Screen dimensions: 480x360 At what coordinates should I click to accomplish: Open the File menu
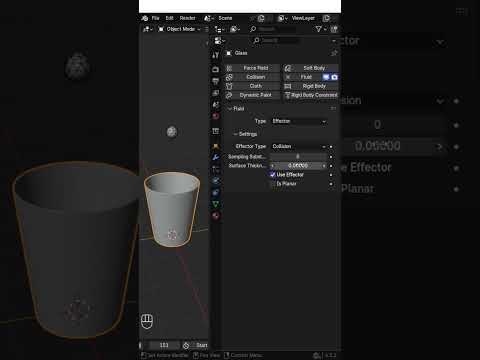[x=156, y=18]
